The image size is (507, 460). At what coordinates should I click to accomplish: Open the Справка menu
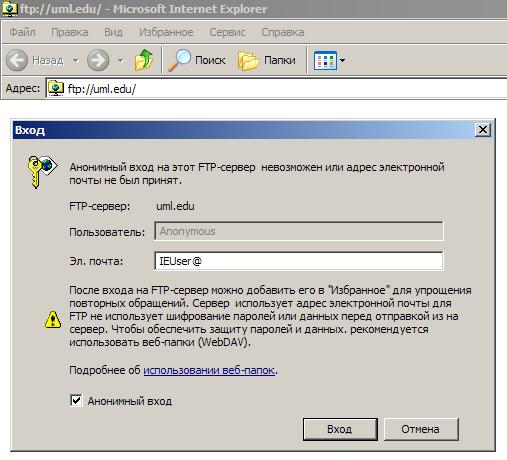[283, 32]
